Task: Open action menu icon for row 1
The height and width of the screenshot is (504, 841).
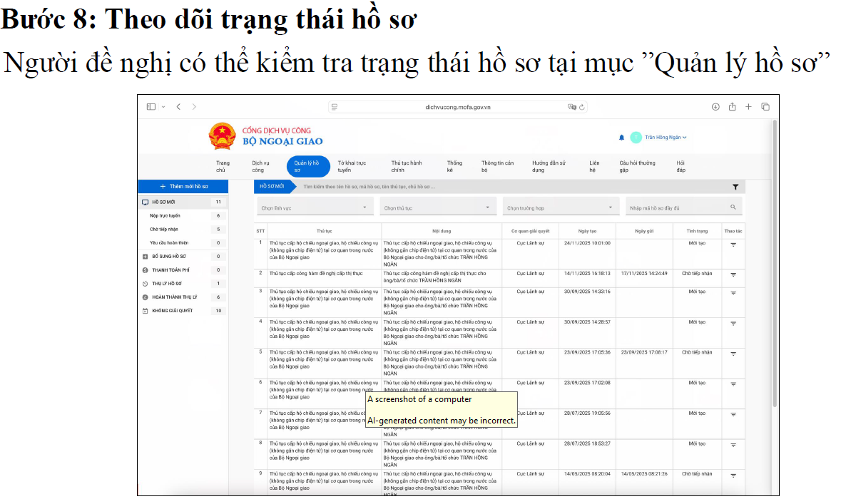Action: 733,245
